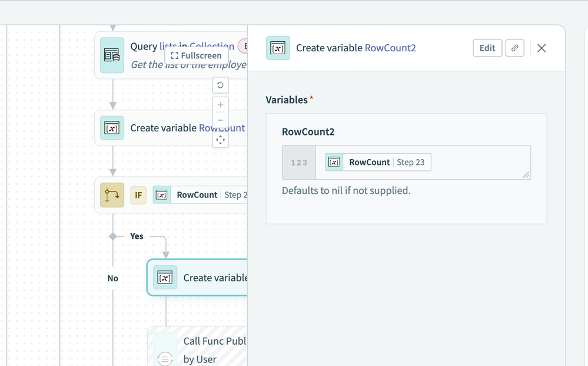Click the RowCount2 link in panel title
This screenshot has width=588, height=366.
390,48
